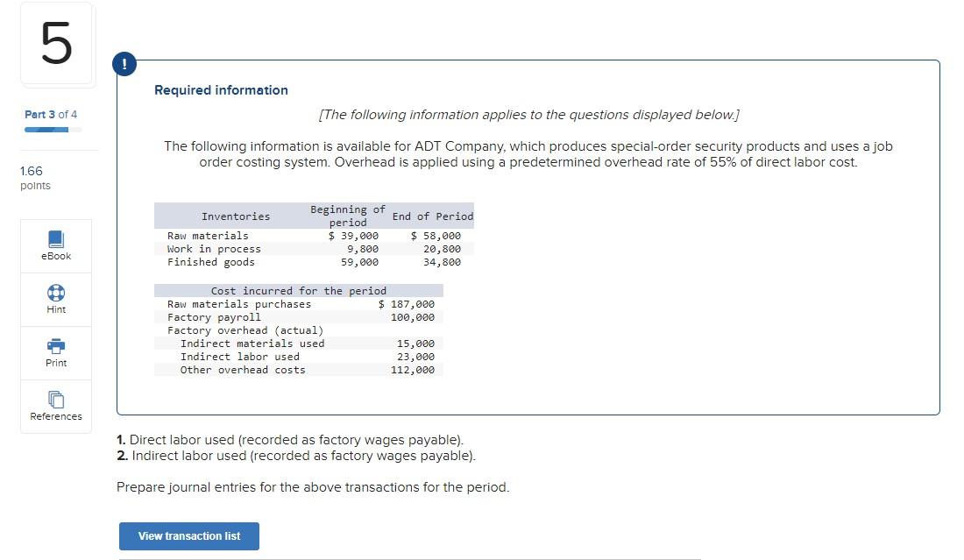Click the Indirect materials used label

pyautogui.click(x=252, y=344)
